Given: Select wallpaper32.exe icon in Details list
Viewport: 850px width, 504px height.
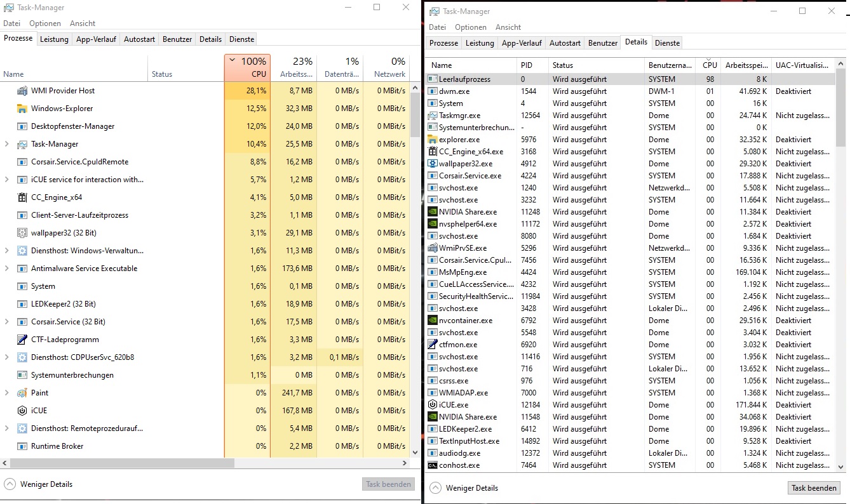Looking at the screenshot, I should tap(433, 164).
